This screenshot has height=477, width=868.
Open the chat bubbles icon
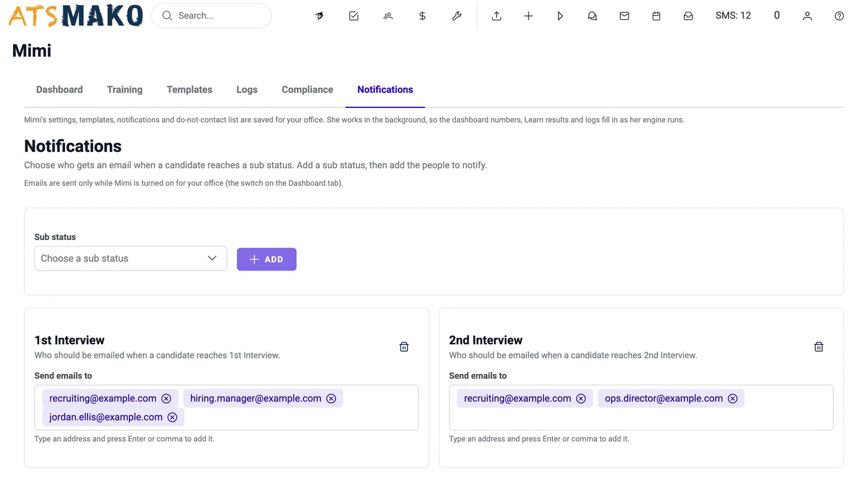592,16
